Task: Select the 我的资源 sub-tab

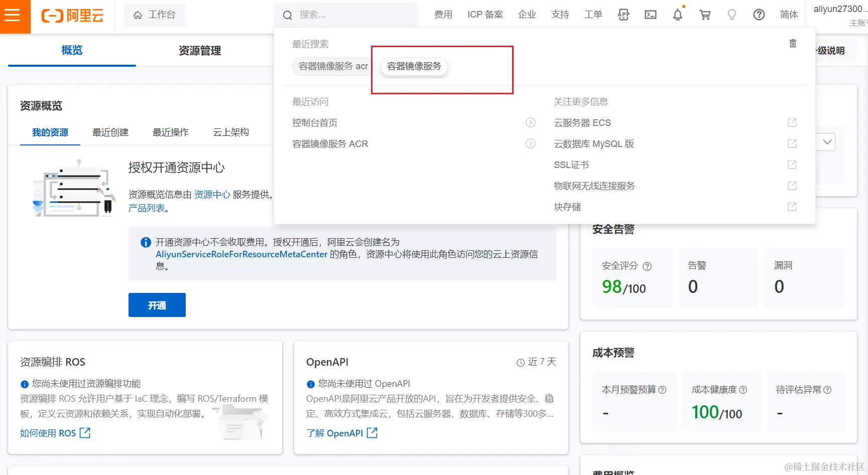Action: 50,132
